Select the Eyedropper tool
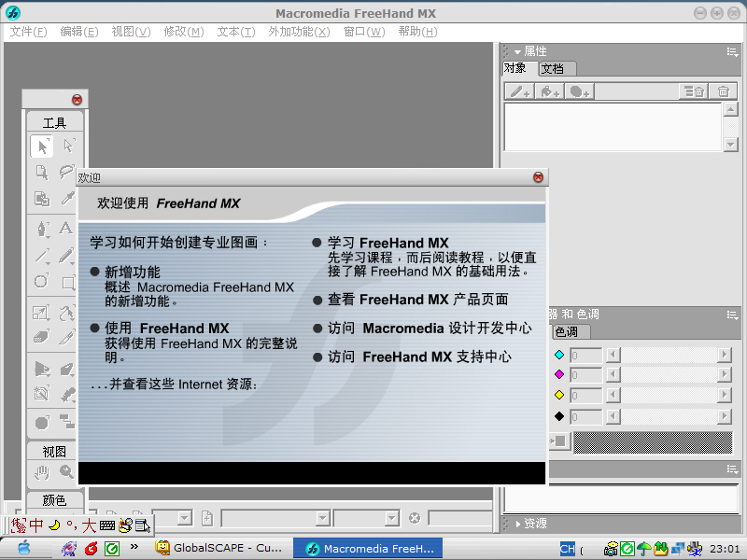The width and height of the screenshot is (747, 560). pyautogui.click(x=67, y=198)
